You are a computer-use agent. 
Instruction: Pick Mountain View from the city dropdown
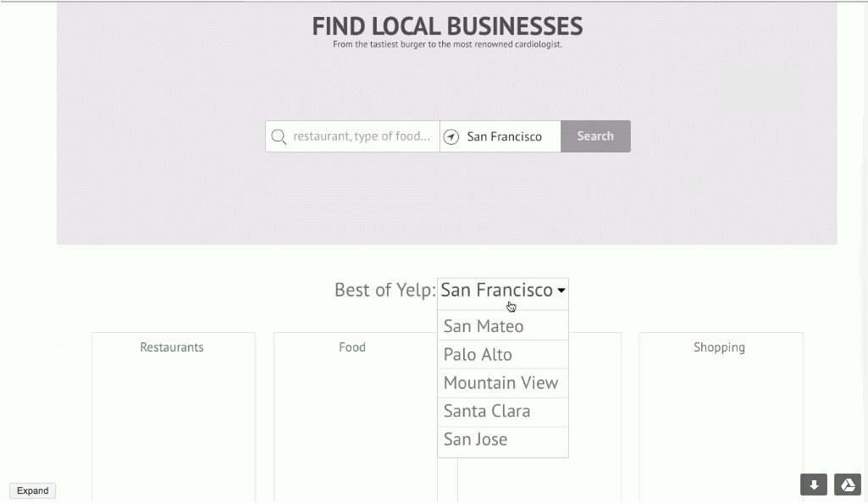pyautogui.click(x=502, y=383)
